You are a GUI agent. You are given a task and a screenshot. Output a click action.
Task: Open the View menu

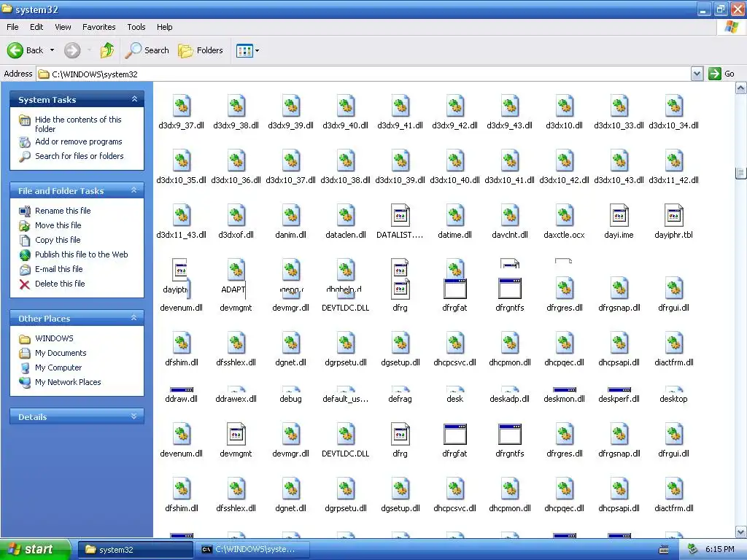pos(63,27)
